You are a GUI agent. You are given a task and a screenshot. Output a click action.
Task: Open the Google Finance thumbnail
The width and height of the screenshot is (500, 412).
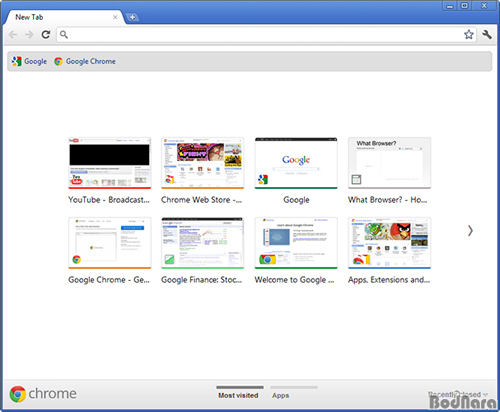pos(203,243)
